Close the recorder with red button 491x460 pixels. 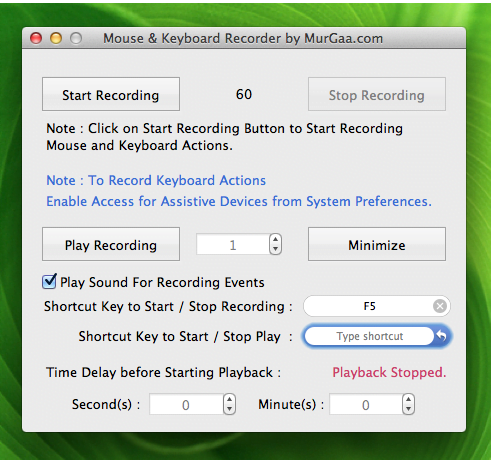coord(36,38)
